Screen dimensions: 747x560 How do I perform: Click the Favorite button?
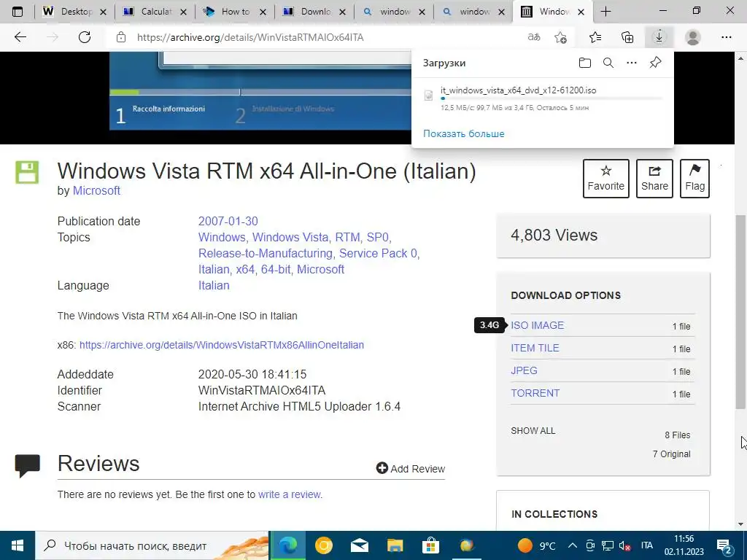point(605,179)
